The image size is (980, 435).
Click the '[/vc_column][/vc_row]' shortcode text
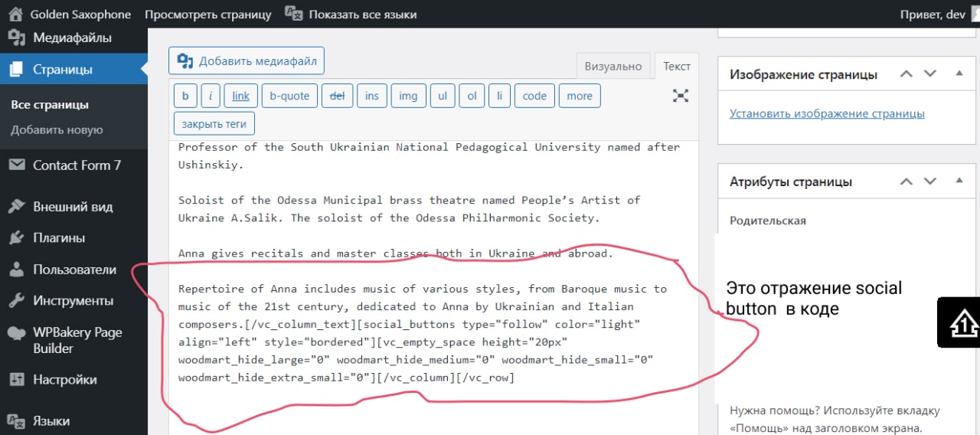[x=446, y=378]
